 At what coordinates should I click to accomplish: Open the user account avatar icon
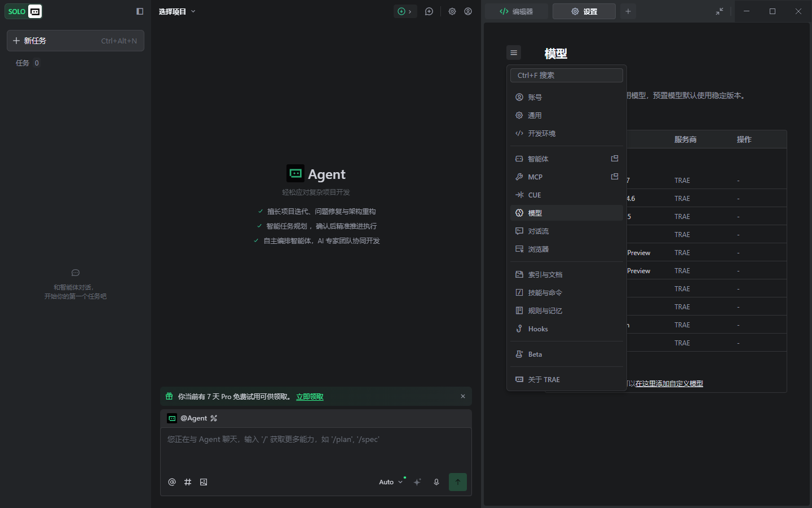pos(468,11)
